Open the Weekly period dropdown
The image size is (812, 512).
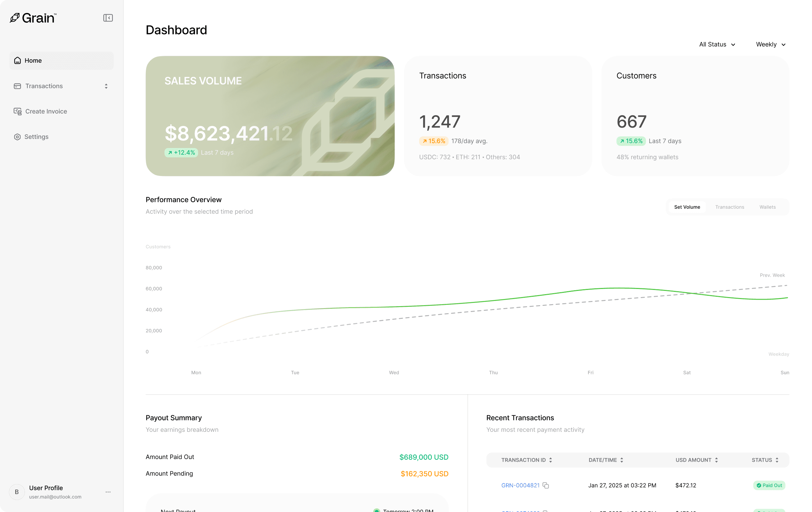tap(770, 44)
